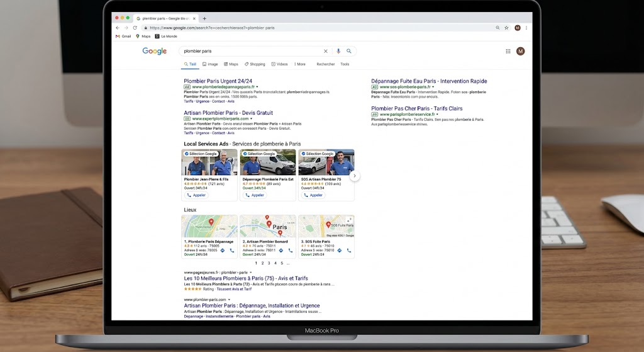This screenshot has width=644, height=352.
Task: Open the Google apps grid
Action: [508, 51]
